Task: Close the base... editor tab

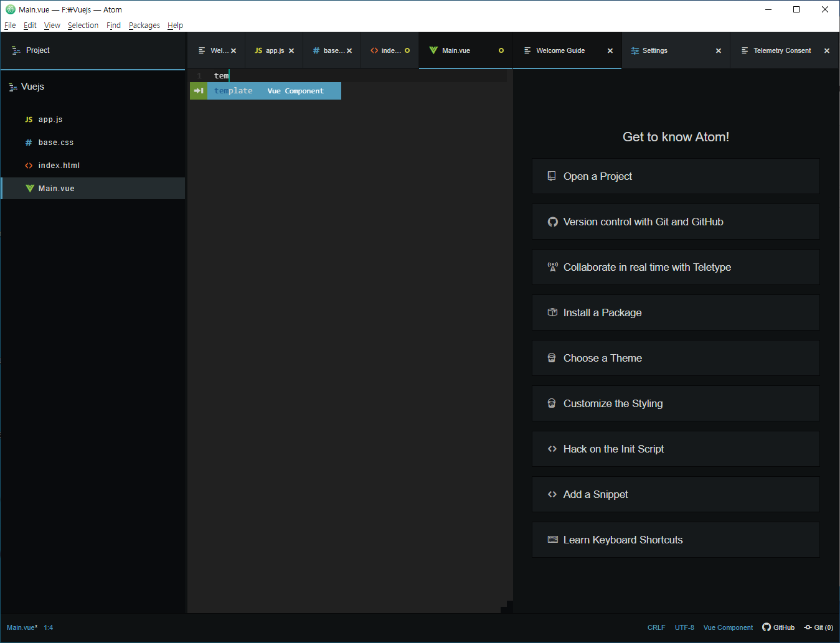Action: click(x=349, y=51)
